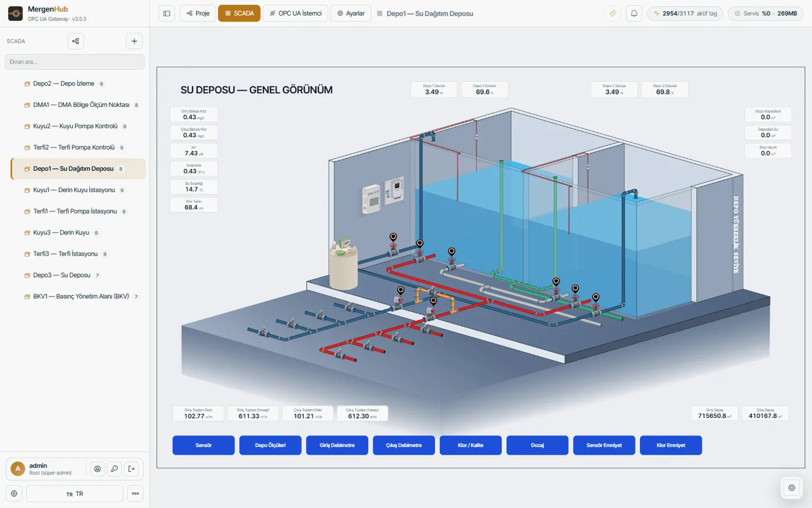Click the Depo 1 Doluluk 69.6 value

coord(484,89)
